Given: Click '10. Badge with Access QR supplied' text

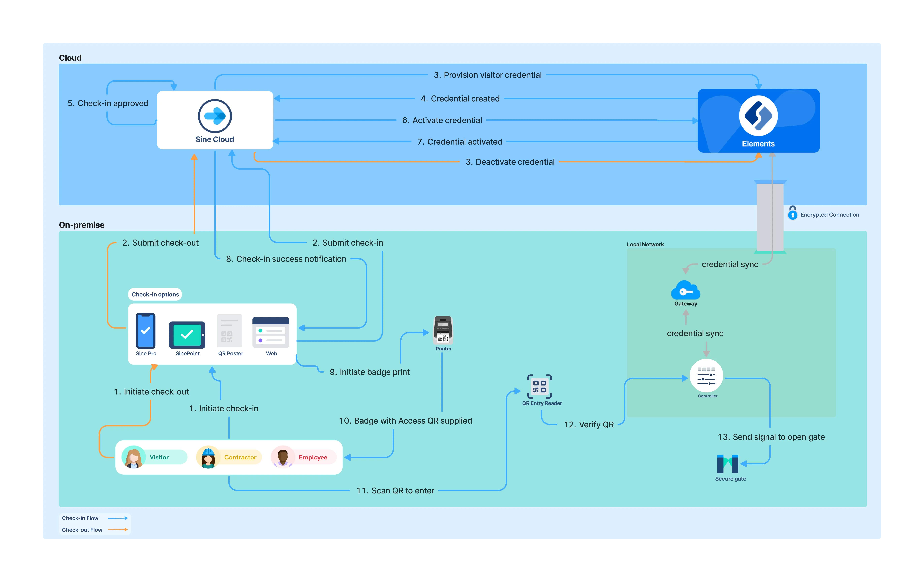Looking at the screenshot, I should [x=406, y=421].
